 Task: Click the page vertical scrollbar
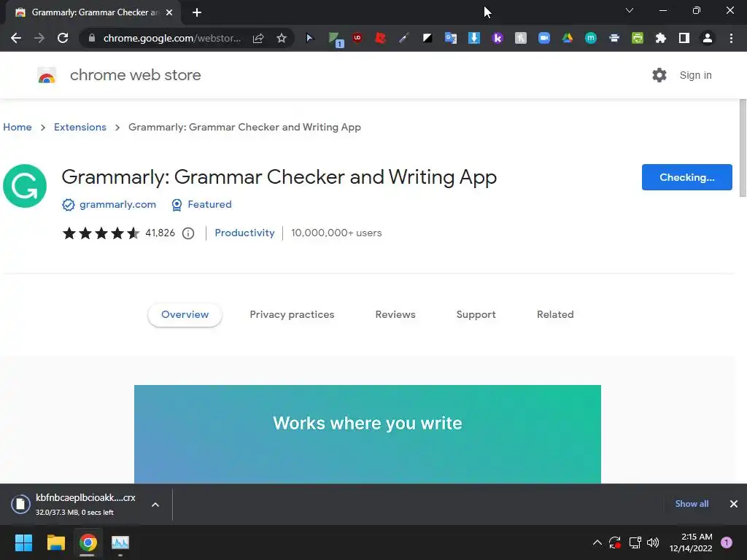click(x=743, y=147)
